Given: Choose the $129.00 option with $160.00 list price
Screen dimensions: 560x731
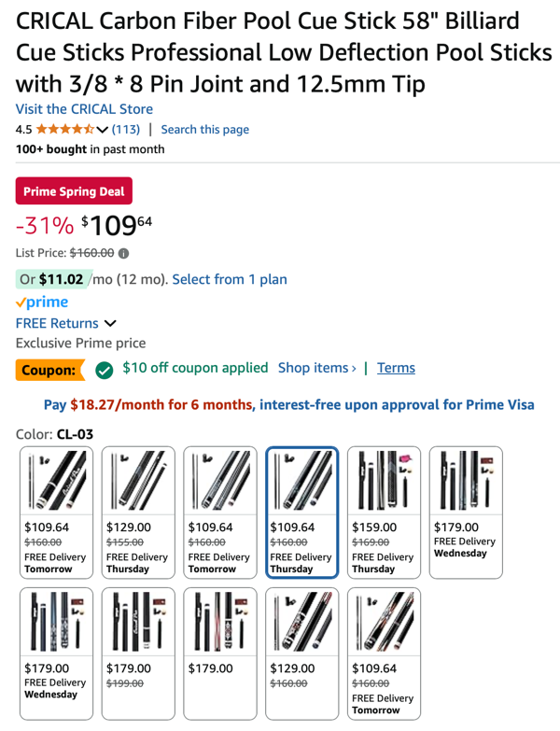Looking at the screenshot, I should pos(301,654).
